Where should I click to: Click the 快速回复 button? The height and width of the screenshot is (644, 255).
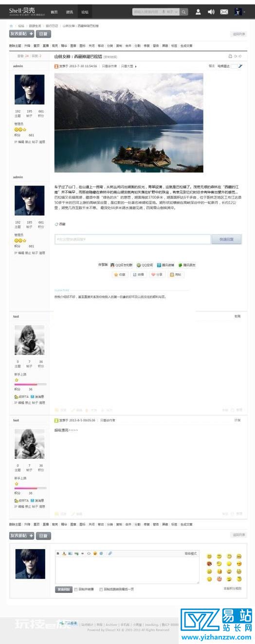pos(227,240)
